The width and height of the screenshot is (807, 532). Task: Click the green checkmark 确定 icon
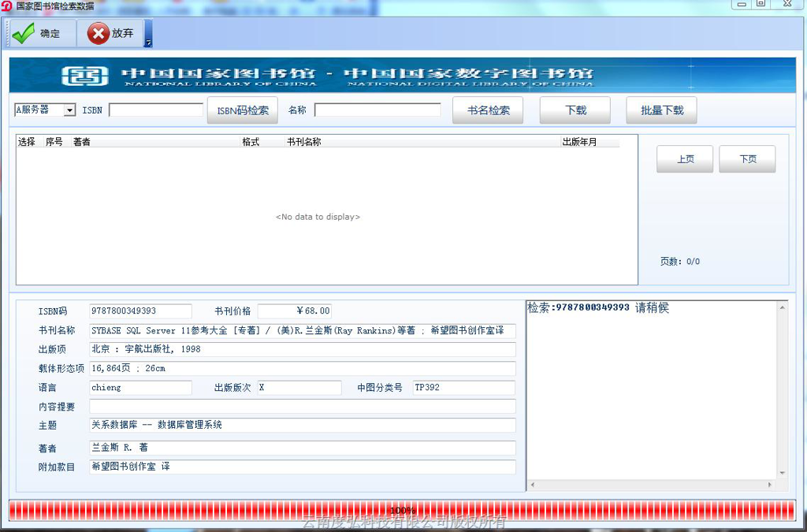pyautogui.click(x=24, y=33)
